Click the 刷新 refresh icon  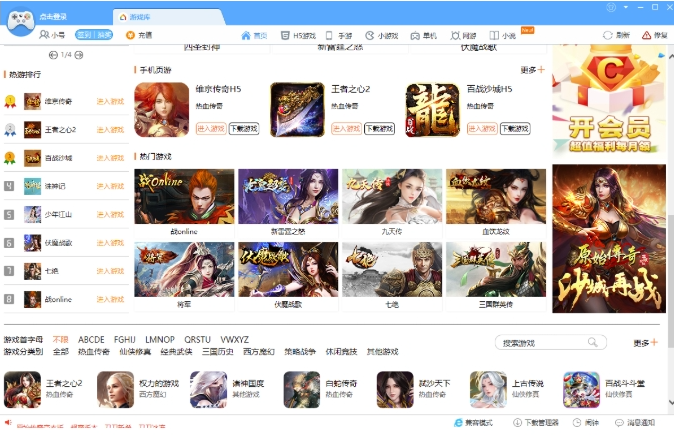click(607, 35)
